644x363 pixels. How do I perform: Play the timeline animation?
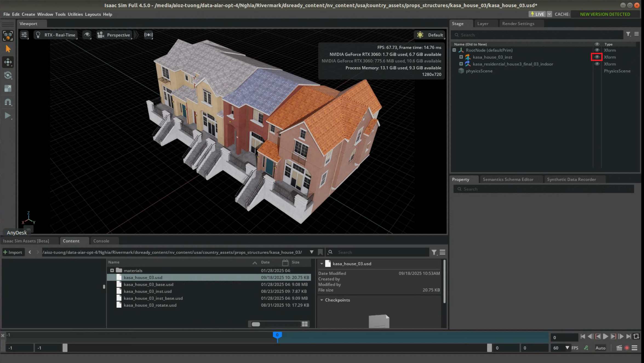click(606, 337)
